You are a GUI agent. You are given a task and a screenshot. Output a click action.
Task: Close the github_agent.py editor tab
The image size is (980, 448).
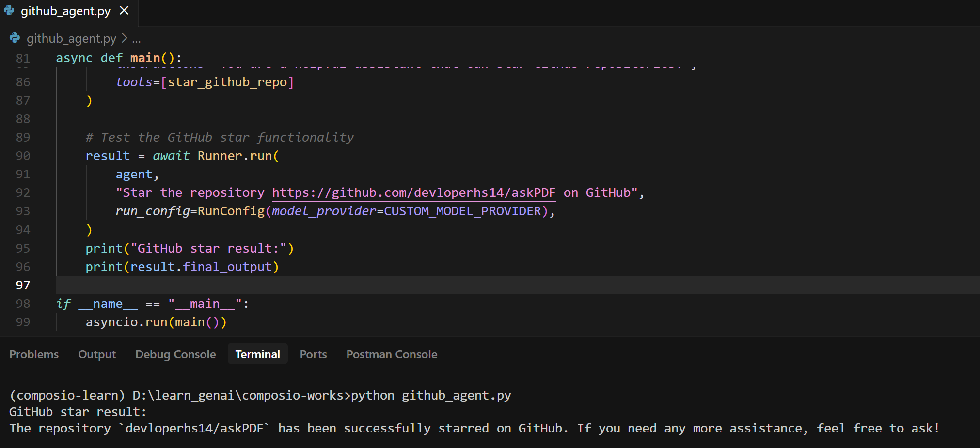pyautogui.click(x=124, y=11)
